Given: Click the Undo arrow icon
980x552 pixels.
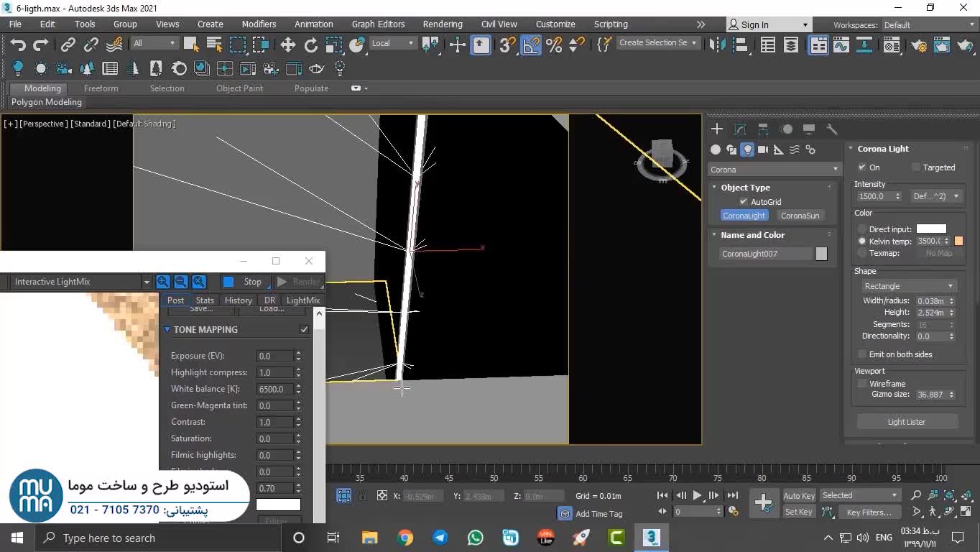Looking at the screenshot, I should 18,45.
